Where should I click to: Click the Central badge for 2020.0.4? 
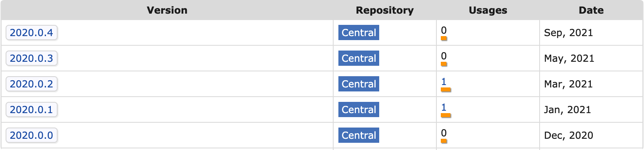pos(359,32)
